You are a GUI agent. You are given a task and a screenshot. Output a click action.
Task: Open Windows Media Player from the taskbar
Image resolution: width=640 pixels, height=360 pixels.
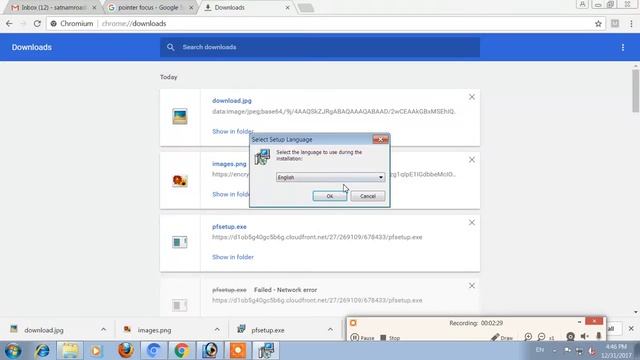tap(96, 351)
